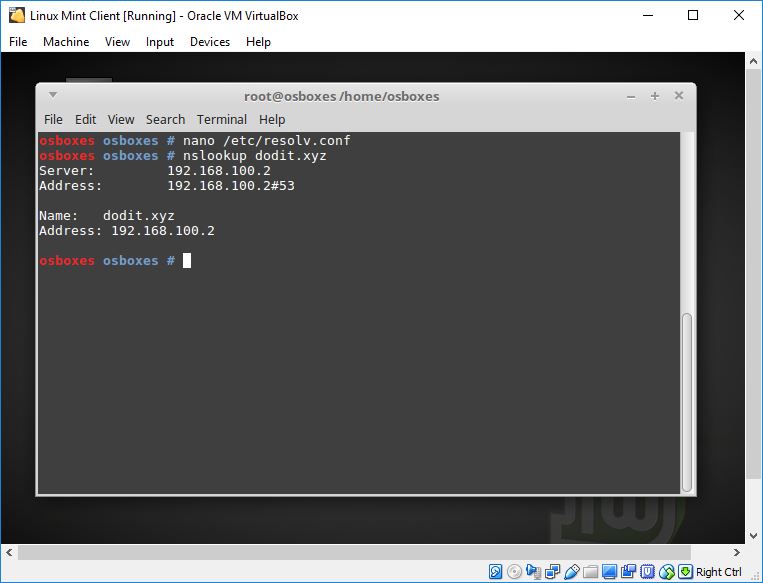The height and width of the screenshot is (583, 763).
Task: Click the VirtualBox app icon in title bar
Action: pos(17,16)
